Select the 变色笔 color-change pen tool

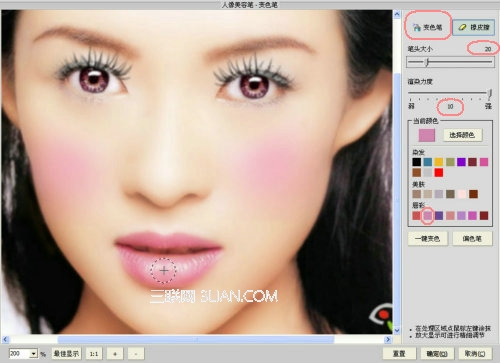click(428, 27)
